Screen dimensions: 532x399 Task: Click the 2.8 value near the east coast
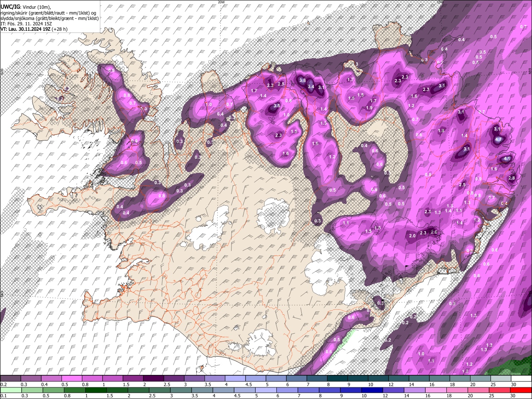(512, 178)
